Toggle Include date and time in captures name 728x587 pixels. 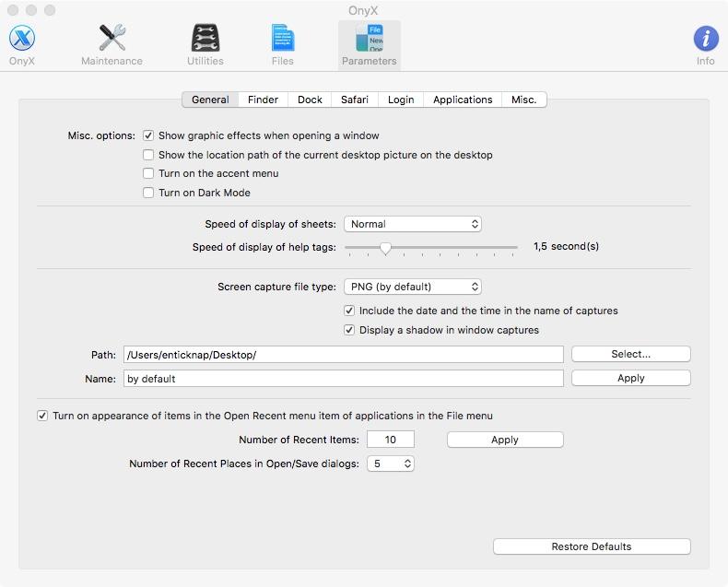tap(349, 311)
